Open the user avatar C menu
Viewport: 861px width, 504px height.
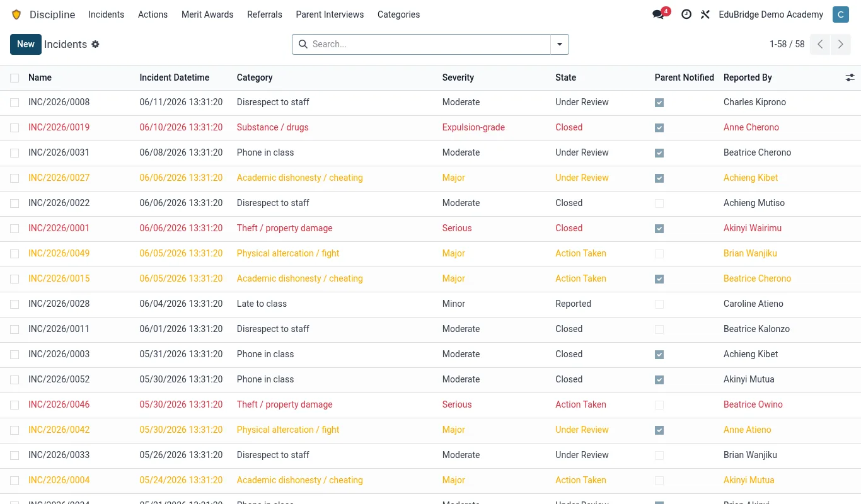pos(841,14)
